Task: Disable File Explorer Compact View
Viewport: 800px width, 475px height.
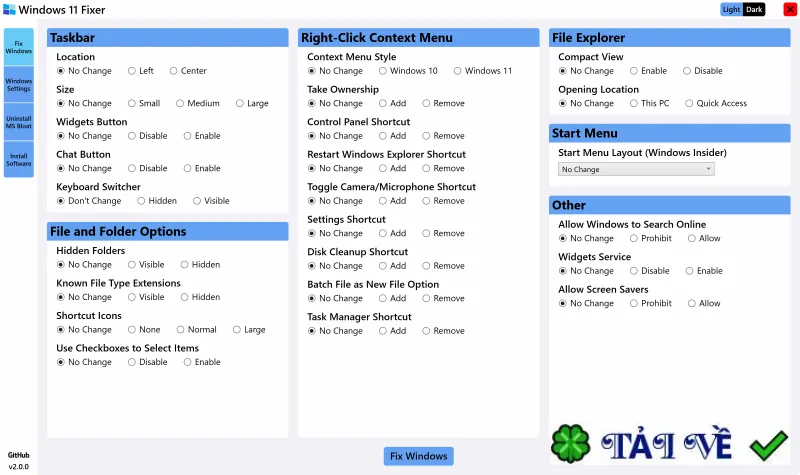Action: point(703,71)
